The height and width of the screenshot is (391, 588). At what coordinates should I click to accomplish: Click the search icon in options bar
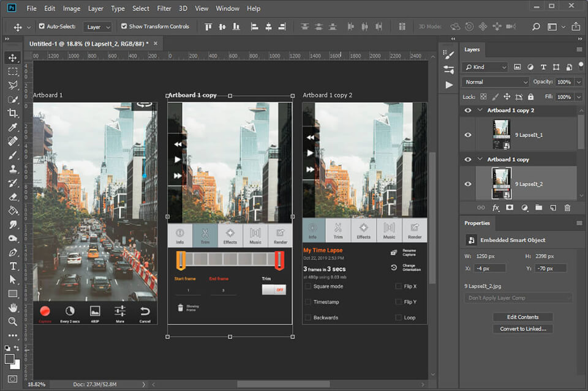pyautogui.click(x=536, y=27)
